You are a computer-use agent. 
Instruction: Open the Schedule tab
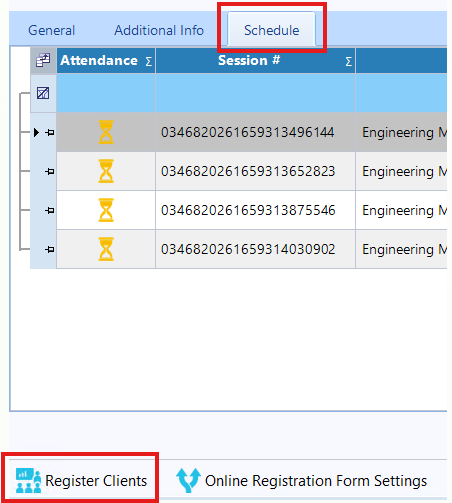pyautogui.click(x=272, y=29)
